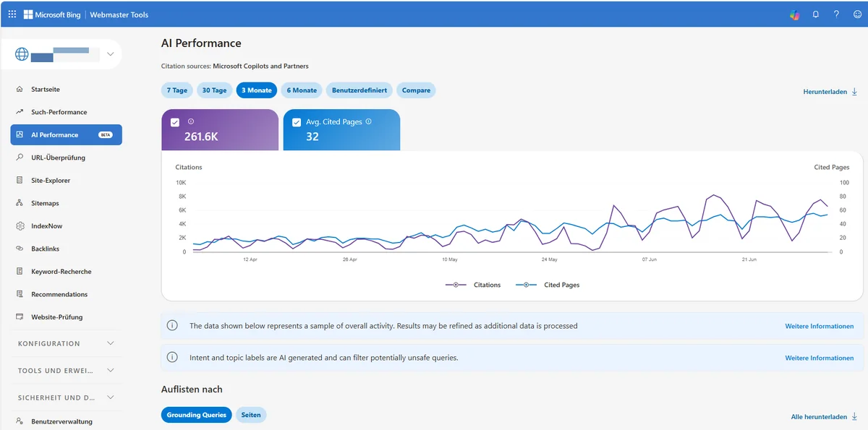Image resolution: width=868 pixels, height=430 pixels.
Task: Click the Sitemaps hierarchy icon
Action: [20, 203]
